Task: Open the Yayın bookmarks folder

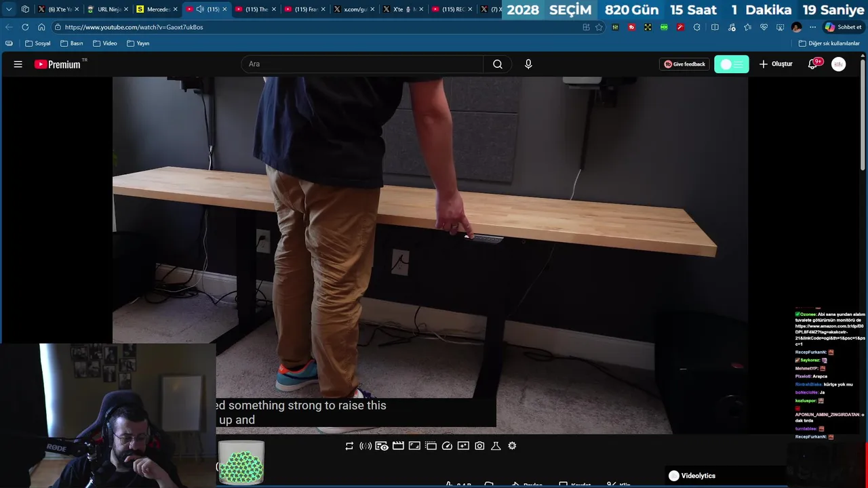Action: (138, 43)
